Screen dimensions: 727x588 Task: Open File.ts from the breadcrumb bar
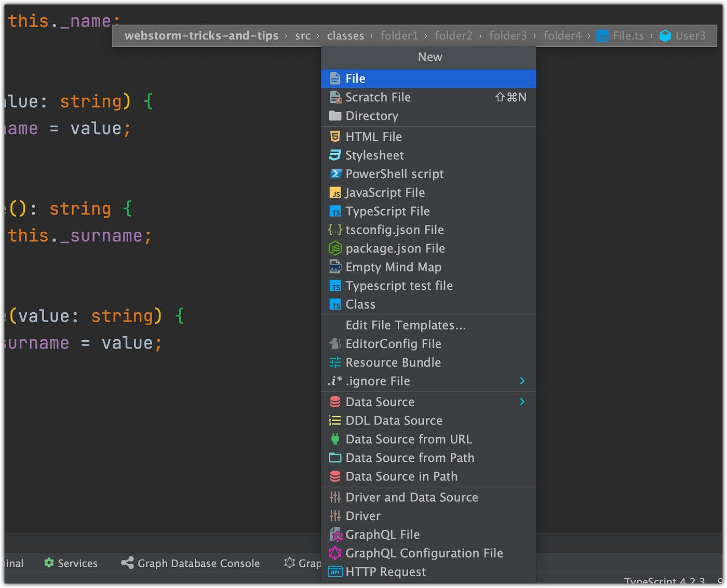coord(628,35)
